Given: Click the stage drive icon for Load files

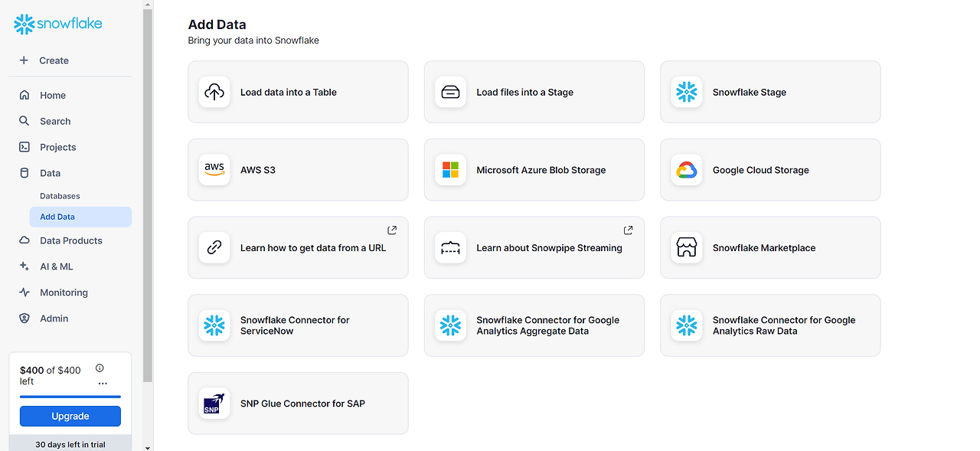Looking at the screenshot, I should 450,92.
